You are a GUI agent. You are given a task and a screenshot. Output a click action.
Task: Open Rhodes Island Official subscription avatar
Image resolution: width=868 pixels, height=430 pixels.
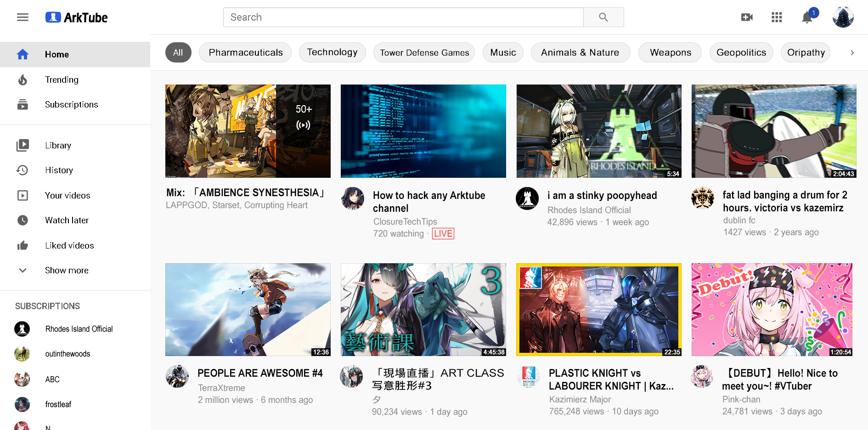[22, 329]
